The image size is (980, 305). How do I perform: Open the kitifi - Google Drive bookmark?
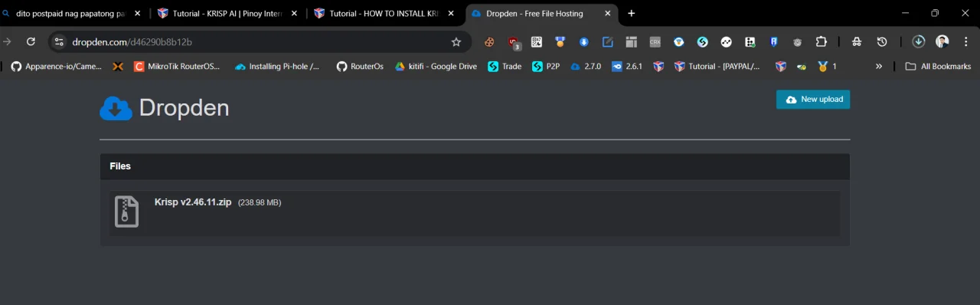pyautogui.click(x=436, y=67)
